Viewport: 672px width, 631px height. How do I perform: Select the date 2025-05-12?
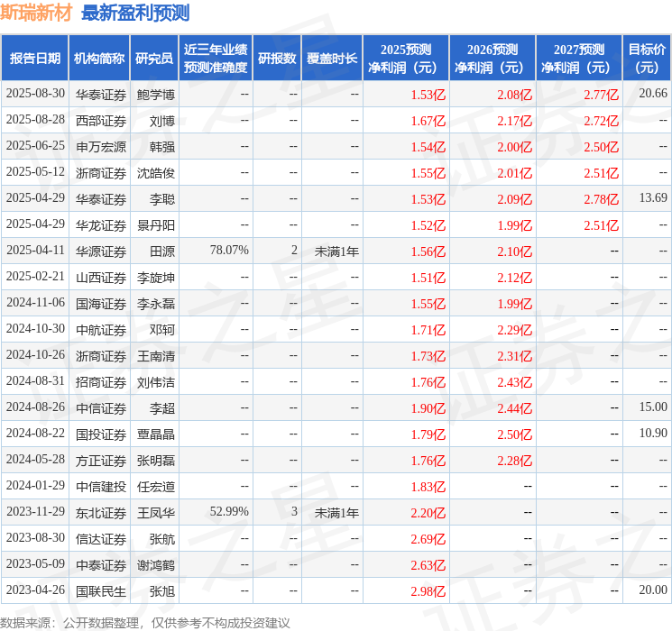click(x=35, y=172)
